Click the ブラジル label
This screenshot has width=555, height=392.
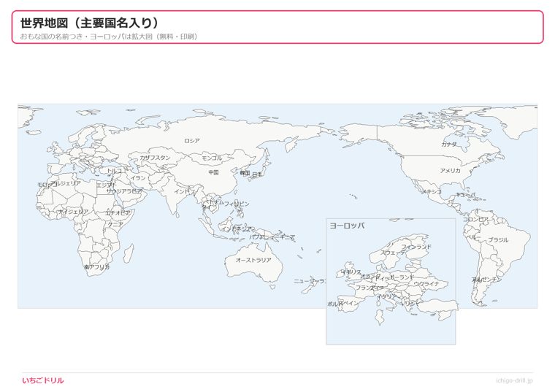pos(498,240)
